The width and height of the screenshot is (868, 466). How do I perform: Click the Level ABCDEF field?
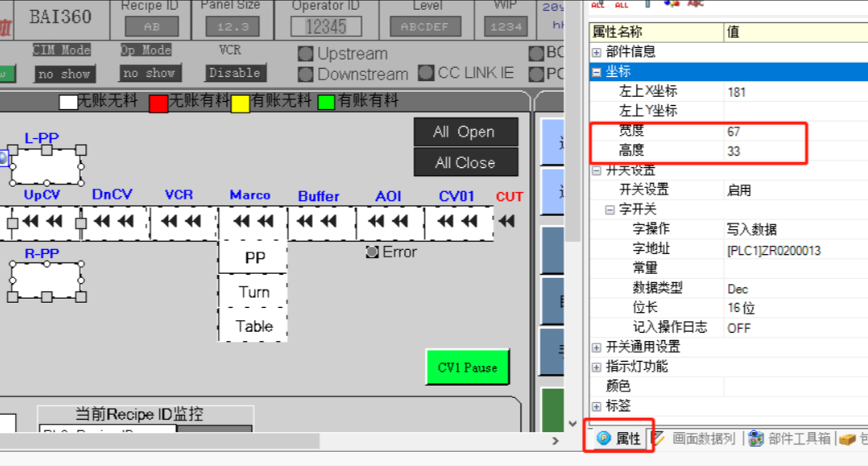(x=424, y=26)
